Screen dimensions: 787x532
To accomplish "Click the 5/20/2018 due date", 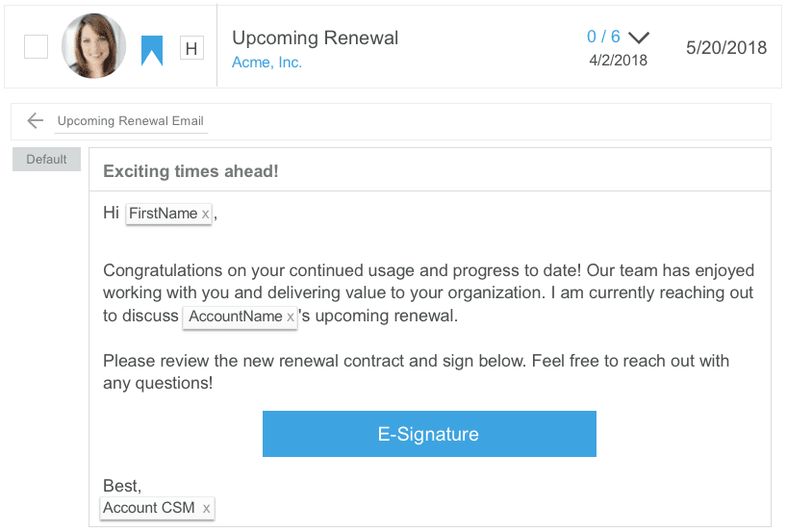I will tap(725, 47).
